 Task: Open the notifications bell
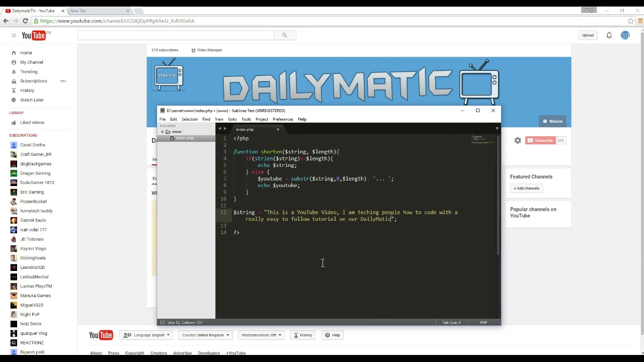pos(609,35)
